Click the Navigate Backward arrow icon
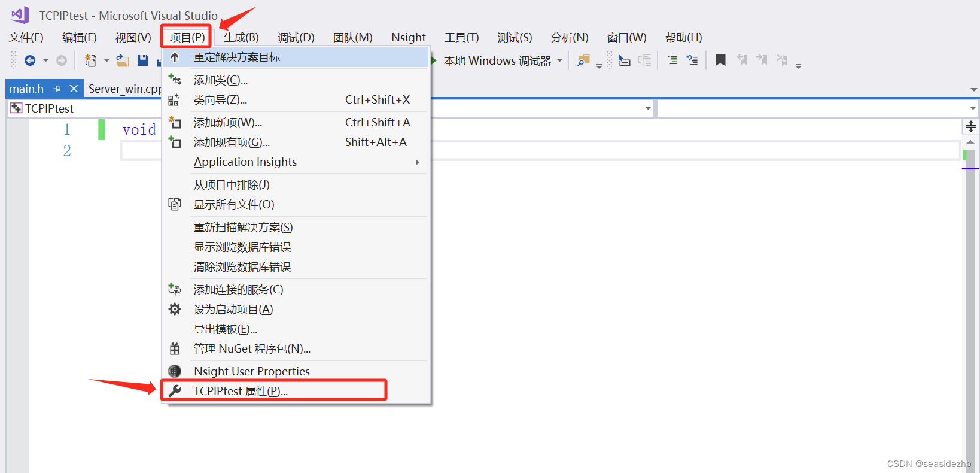 click(x=30, y=60)
